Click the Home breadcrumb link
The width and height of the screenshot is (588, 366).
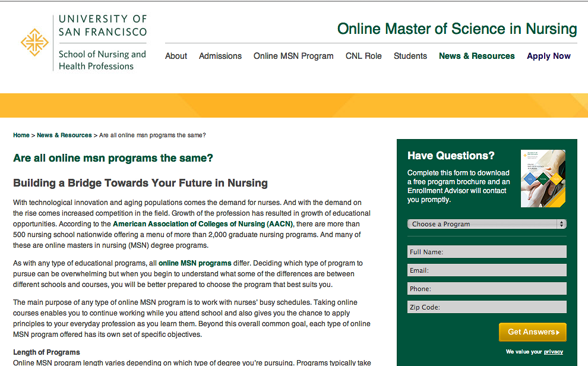coord(21,135)
